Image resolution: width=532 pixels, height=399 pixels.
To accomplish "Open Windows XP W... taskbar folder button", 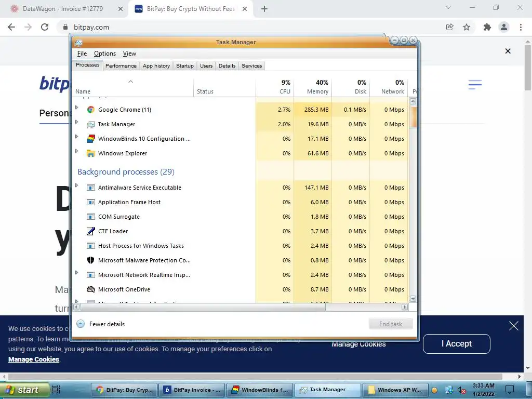I will click(395, 390).
